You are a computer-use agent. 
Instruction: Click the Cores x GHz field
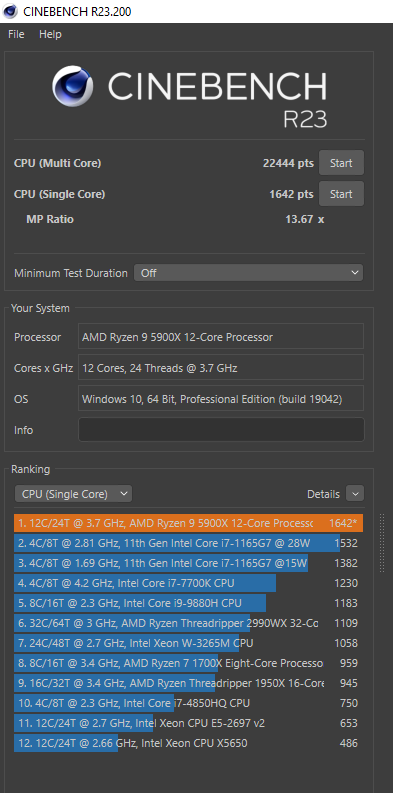(221, 368)
